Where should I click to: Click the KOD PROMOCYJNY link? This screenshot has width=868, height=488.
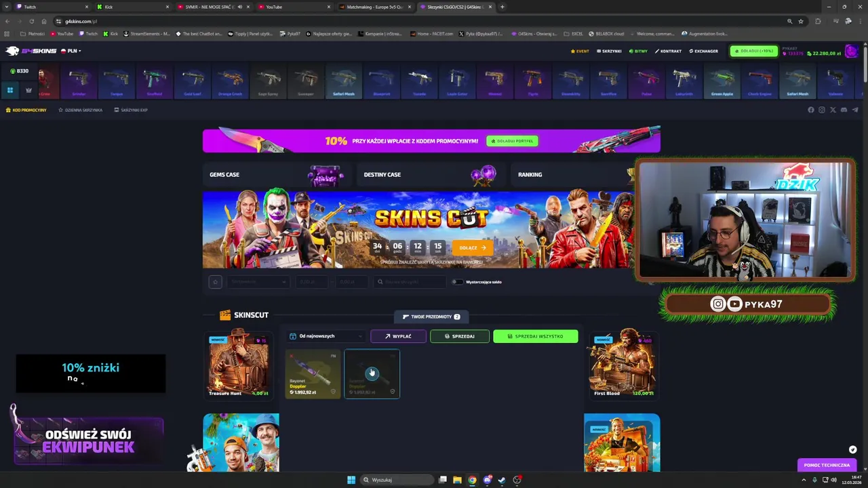[26, 110]
